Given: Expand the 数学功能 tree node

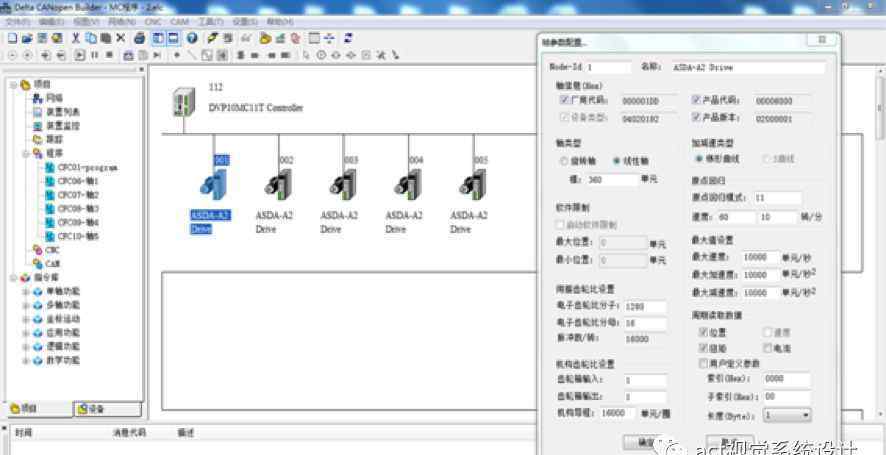Looking at the screenshot, I should (x=25, y=360).
